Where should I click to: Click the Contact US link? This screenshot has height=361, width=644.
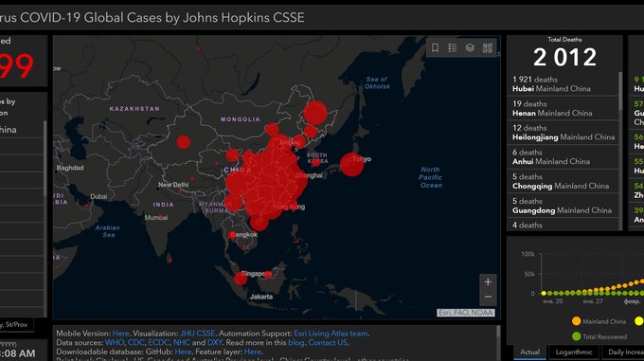(x=328, y=342)
